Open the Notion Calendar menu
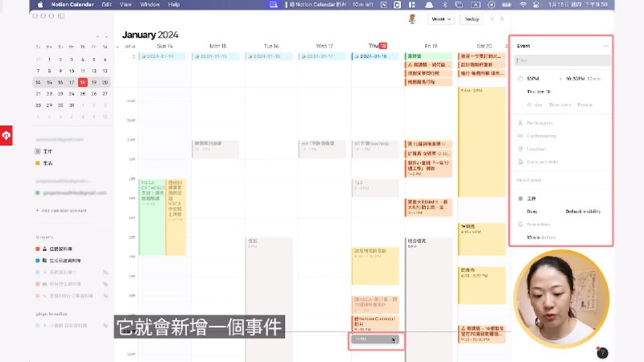644x362 pixels. pyautogui.click(x=72, y=5)
